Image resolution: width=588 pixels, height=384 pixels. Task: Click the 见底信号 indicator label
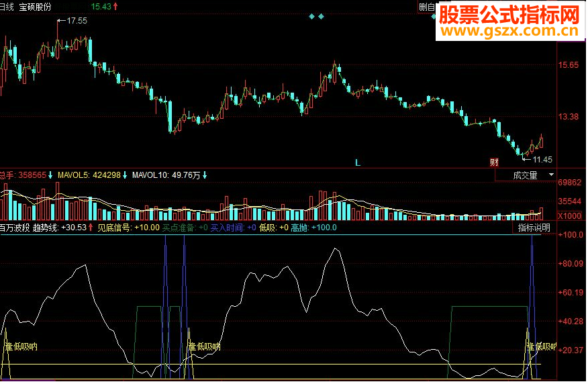pyautogui.click(x=128, y=228)
